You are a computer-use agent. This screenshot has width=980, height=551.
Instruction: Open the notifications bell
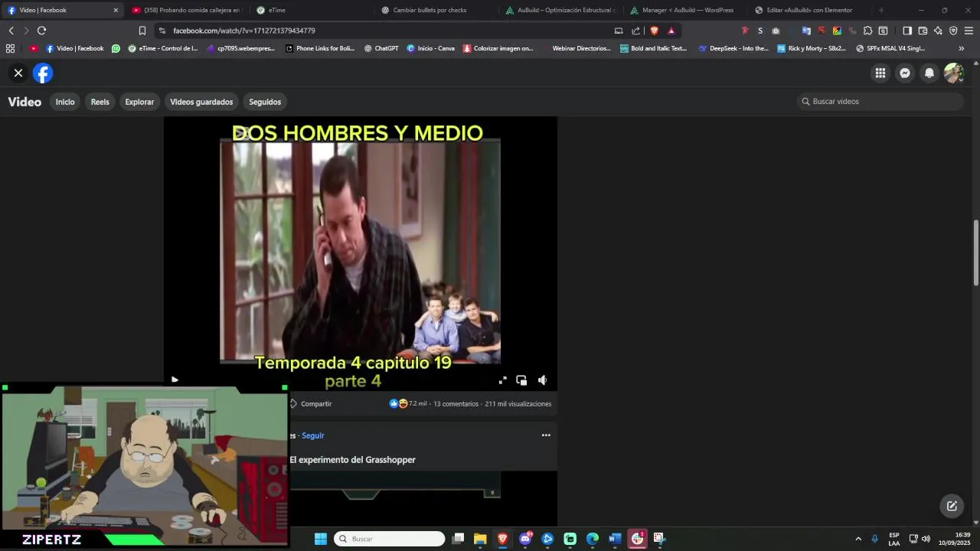point(929,73)
